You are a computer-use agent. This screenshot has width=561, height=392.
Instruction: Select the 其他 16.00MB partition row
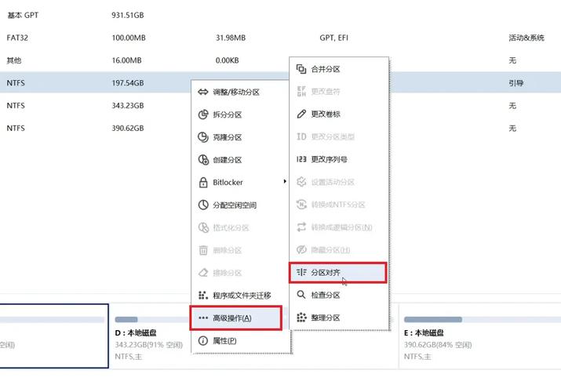tap(281, 60)
